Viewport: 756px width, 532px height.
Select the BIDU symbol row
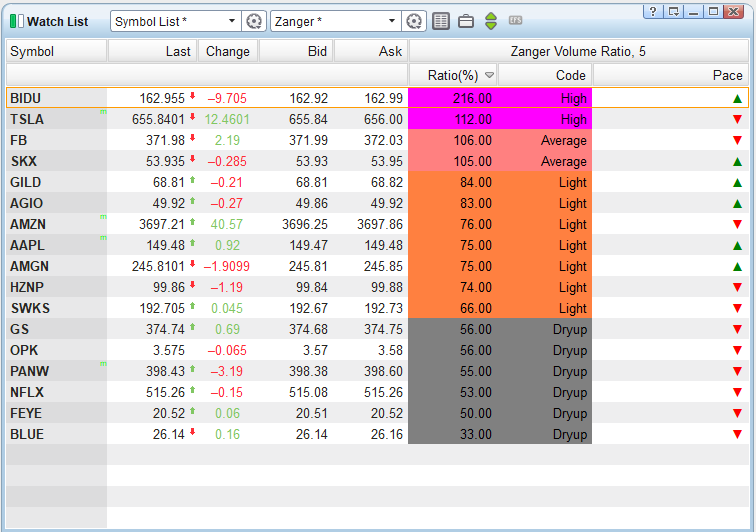click(x=377, y=98)
